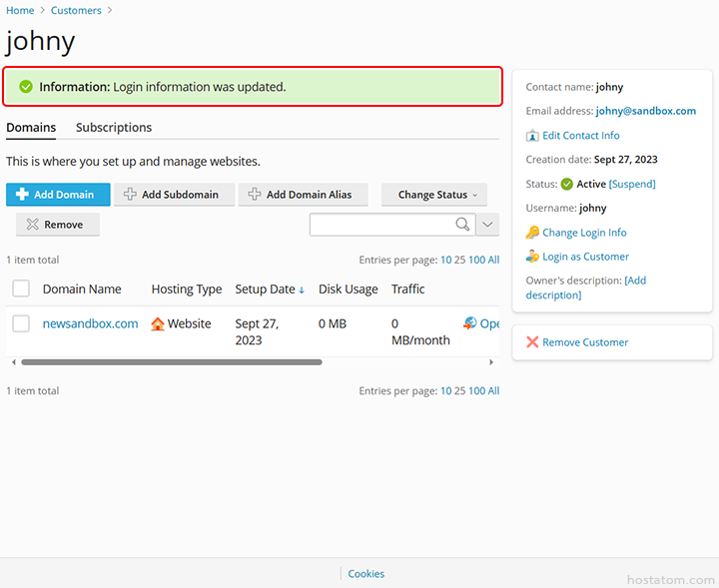Open the newsandbox.com domain link
This screenshot has width=719, height=588.
pos(90,323)
